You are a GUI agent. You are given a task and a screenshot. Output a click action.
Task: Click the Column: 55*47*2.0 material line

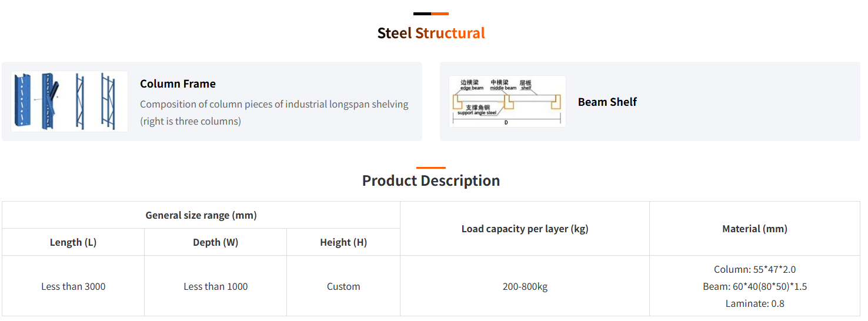(x=755, y=269)
